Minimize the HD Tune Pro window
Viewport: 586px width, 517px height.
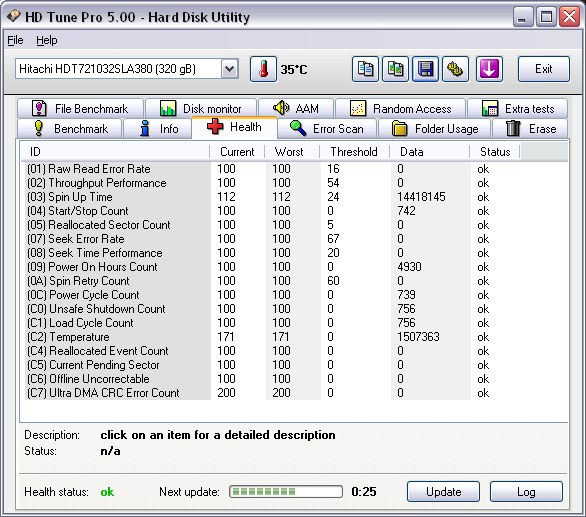(523, 17)
